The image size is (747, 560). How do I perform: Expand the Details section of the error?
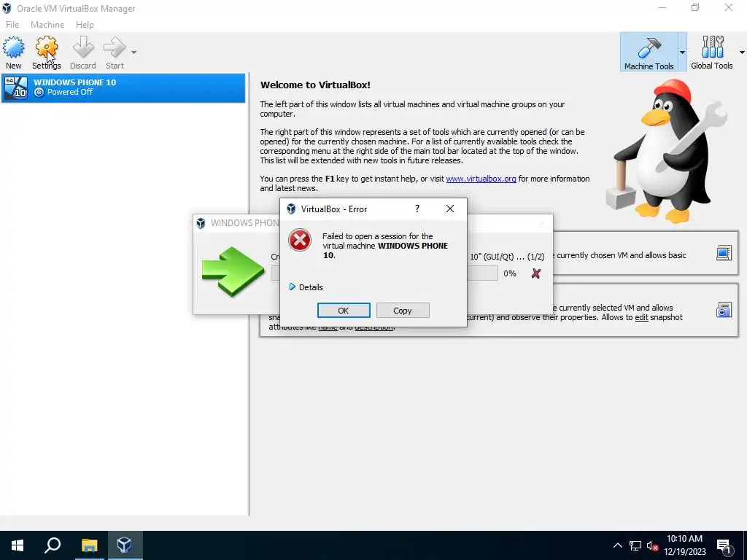306,287
